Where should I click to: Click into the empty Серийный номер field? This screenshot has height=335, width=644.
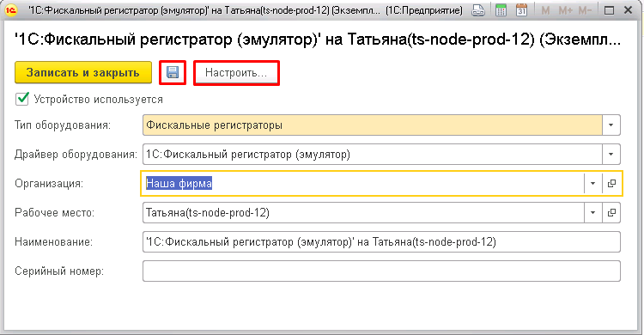click(x=381, y=271)
